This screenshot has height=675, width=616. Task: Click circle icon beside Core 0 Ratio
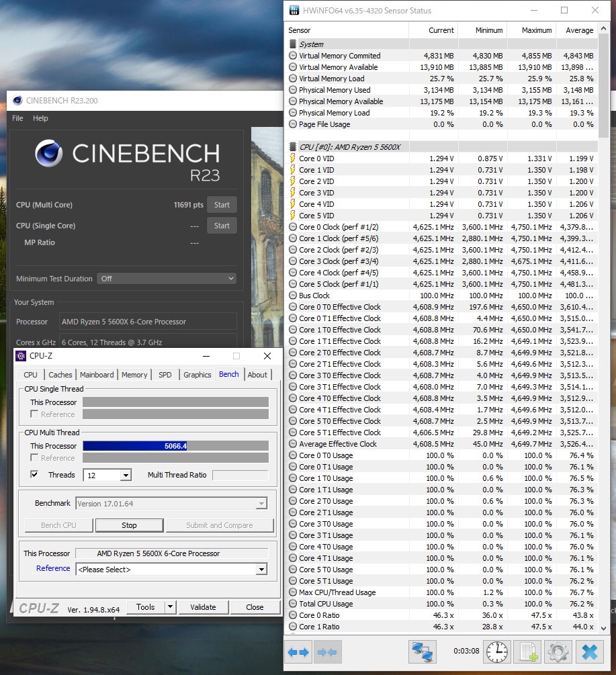293,615
